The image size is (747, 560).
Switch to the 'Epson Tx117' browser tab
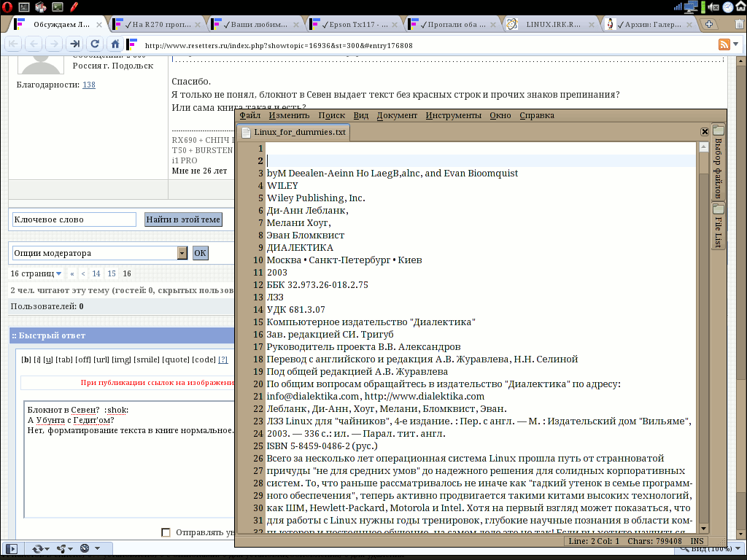point(354,24)
